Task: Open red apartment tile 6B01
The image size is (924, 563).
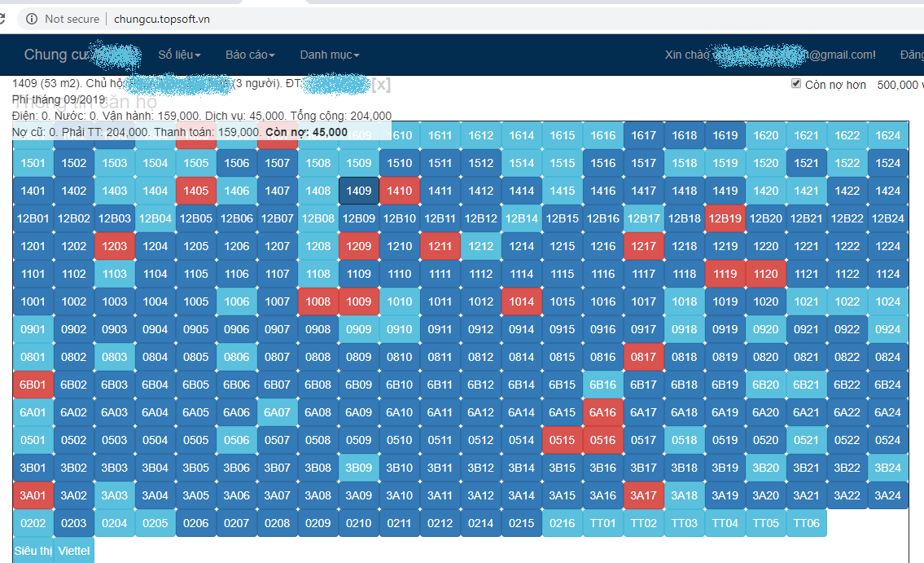Action: pos(33,385)
